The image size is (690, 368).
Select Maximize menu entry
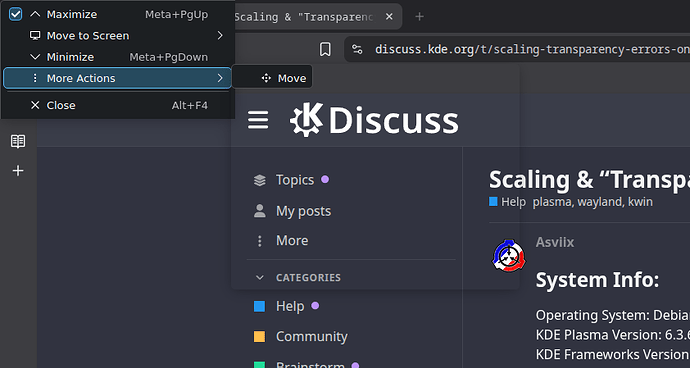tap(117, 14)
